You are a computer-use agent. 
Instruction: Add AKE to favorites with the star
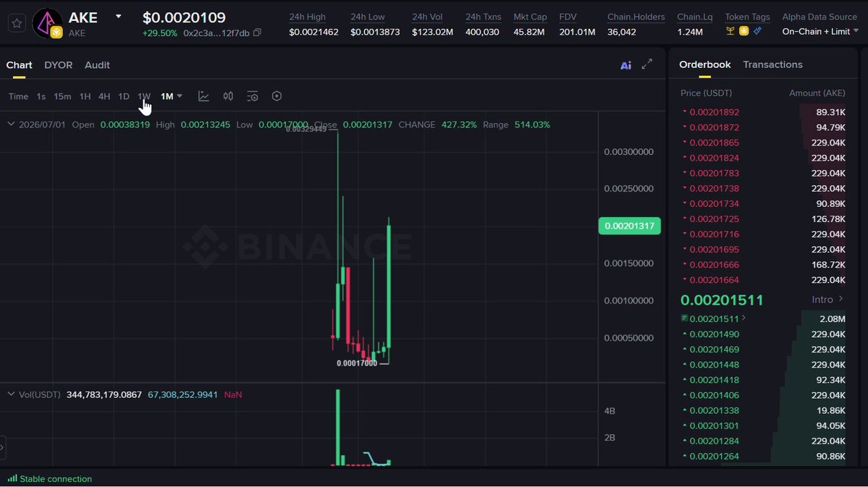point(17,23)
